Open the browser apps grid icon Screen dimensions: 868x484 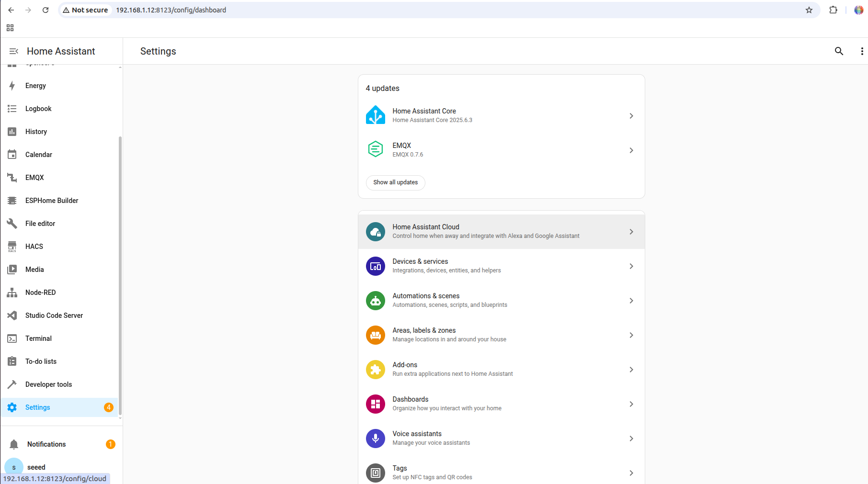coord(10,28)
